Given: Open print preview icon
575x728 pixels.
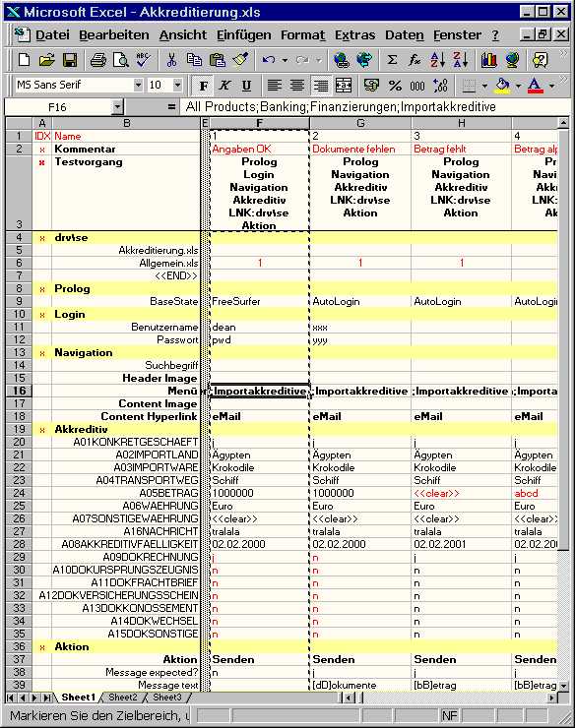Looking at the screenshot, I should pos(121,60).
